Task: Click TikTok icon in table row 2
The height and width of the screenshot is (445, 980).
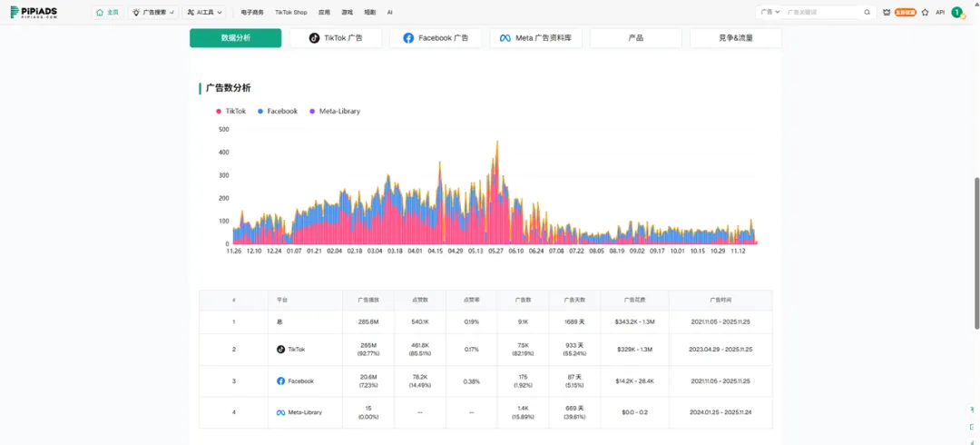Action: tap(281, 349)
